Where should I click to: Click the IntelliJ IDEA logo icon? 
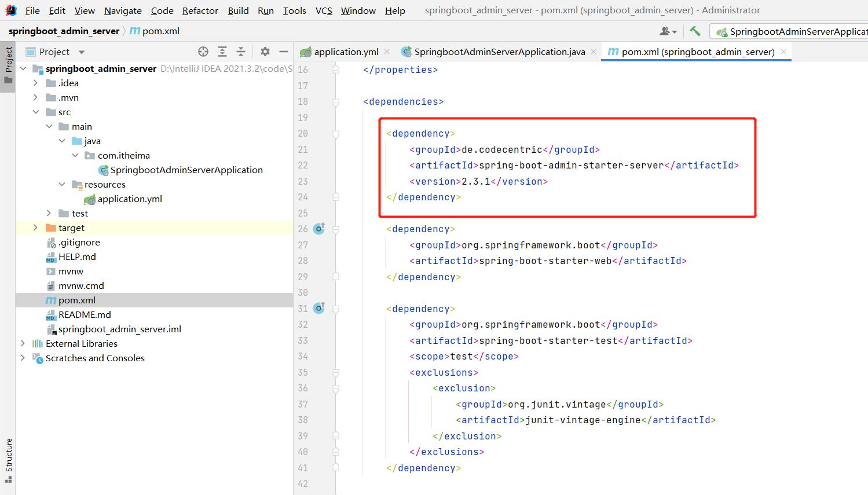[11, 10]
